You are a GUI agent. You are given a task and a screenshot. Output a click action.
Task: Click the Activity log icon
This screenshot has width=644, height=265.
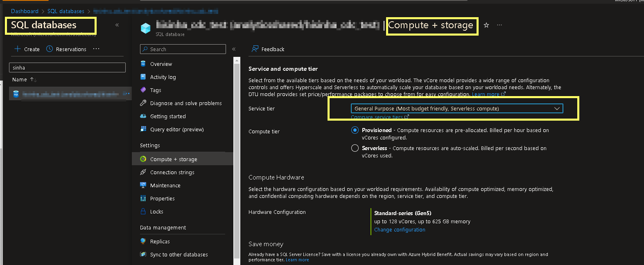[143, 77]
